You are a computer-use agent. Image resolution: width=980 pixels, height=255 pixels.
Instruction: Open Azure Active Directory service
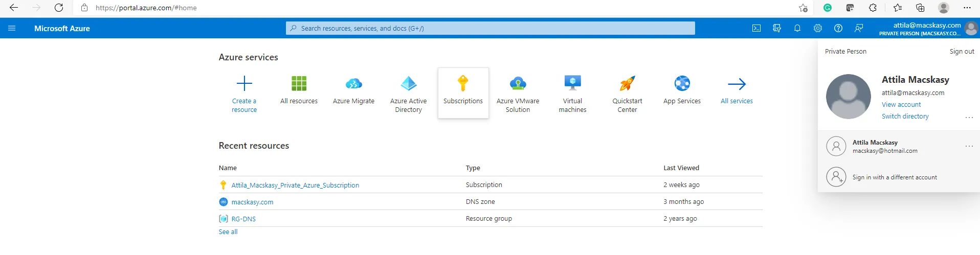408,93
